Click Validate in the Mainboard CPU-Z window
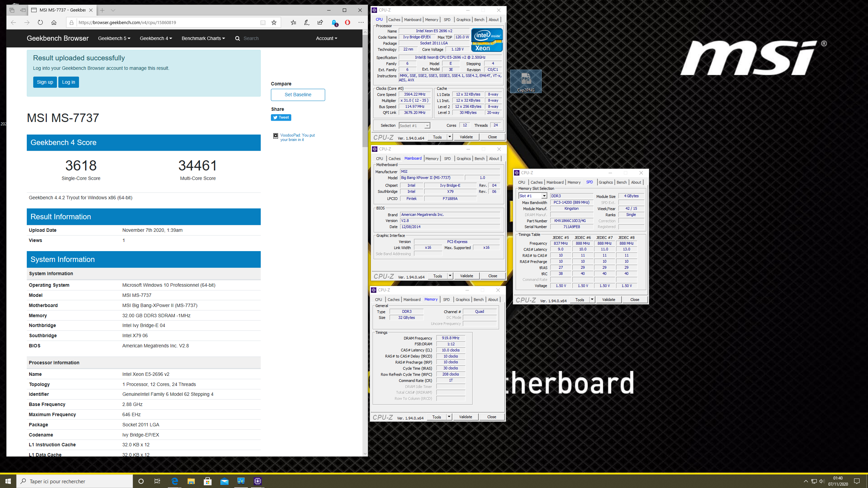The image size is (868, 488). 467,276
